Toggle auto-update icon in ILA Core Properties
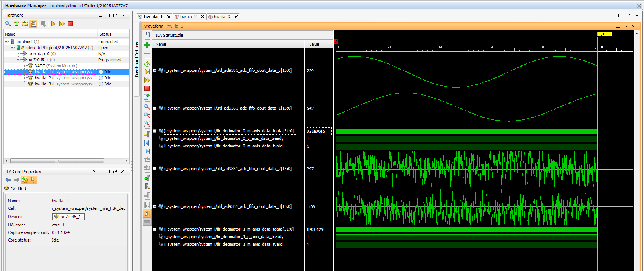 point(25,180)
